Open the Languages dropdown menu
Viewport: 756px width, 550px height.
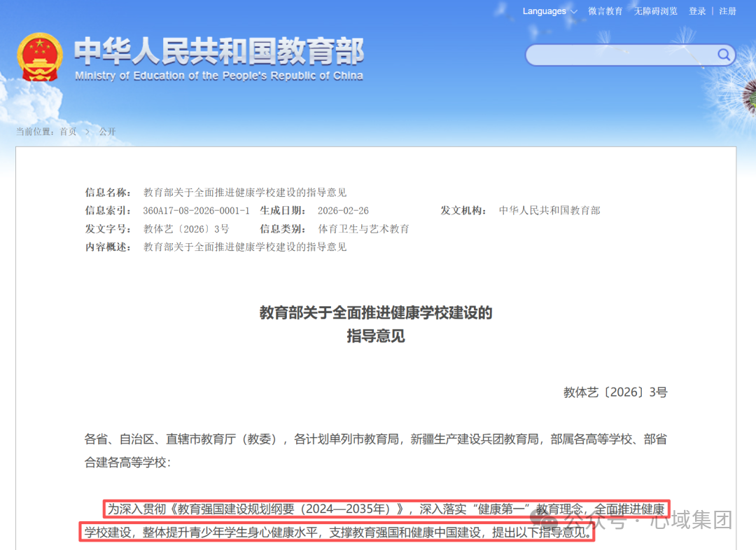[x=545, y=11]
